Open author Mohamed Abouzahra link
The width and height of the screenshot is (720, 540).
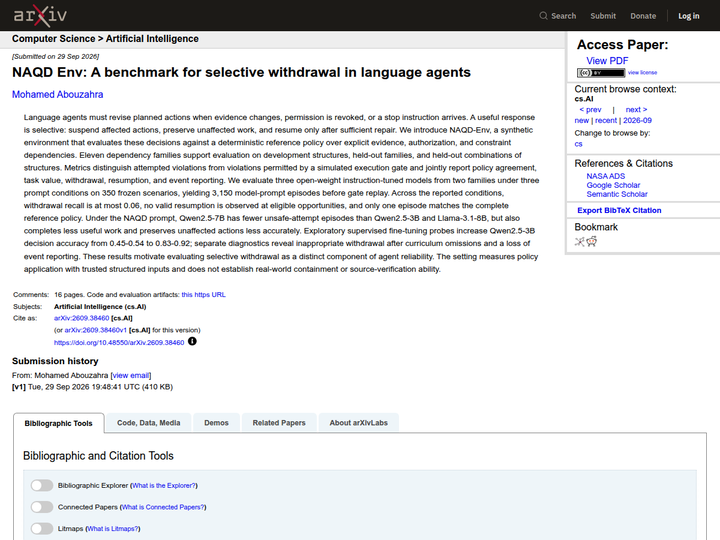(57, 95)
